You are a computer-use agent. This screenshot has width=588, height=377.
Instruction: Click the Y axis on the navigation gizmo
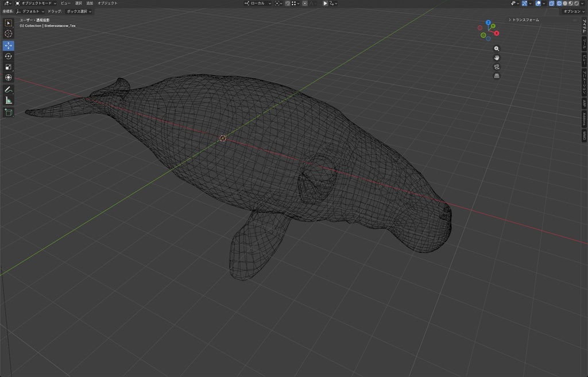point(493,26)
